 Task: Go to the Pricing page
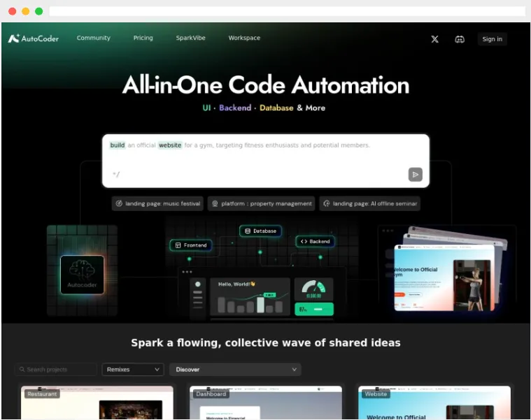click(143, 38)
